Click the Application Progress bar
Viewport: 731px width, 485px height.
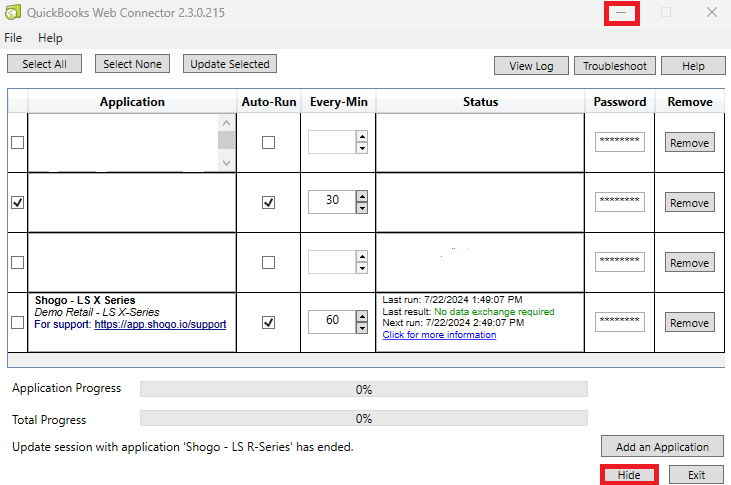[x=364, y=389]
